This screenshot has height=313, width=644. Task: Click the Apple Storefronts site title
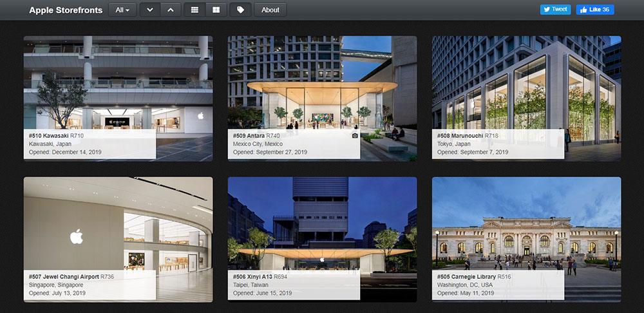tap(66, 10)
